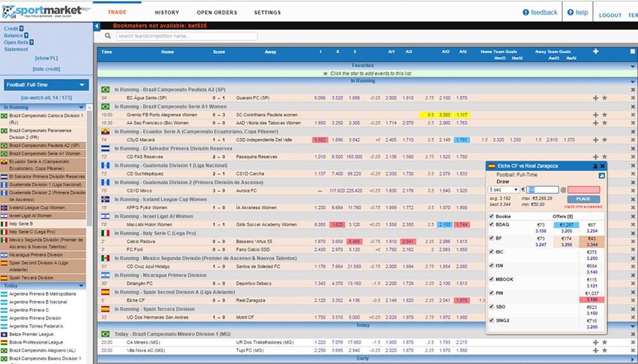Uncheck the PIN bookie checkbox
This screenshot has width=638, height=364.
pos(491,293)
